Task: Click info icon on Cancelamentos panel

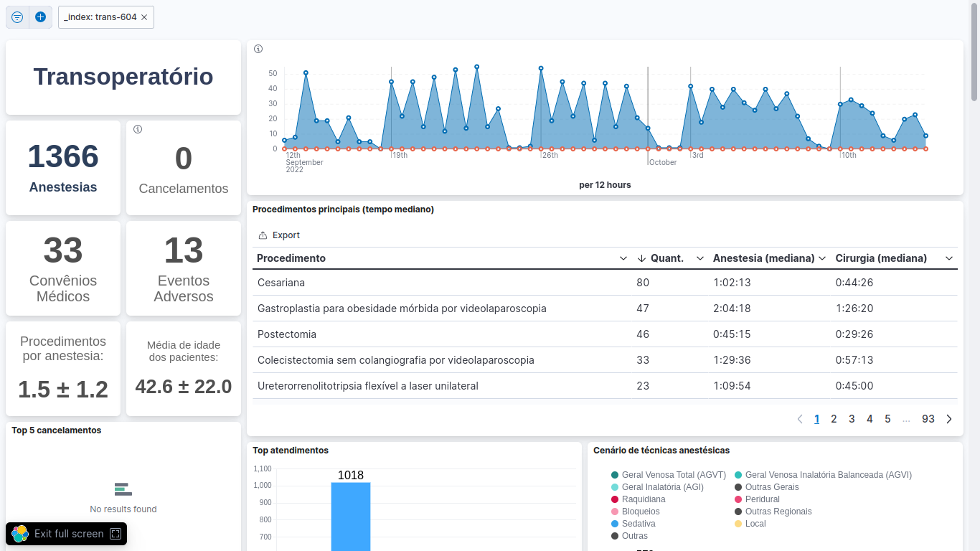Action: coord(138,129)
